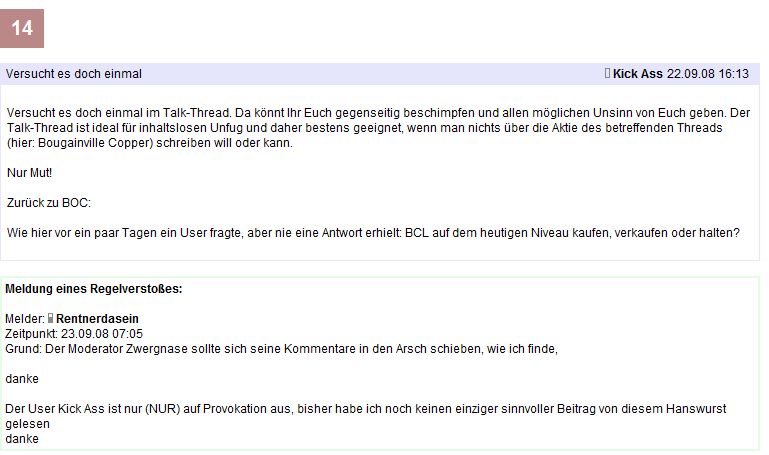Viewport: 769px width, 455px height.
Task: Click the line 'Der User Kick Ass ist nur'
Action: click(x=365, y=409)
